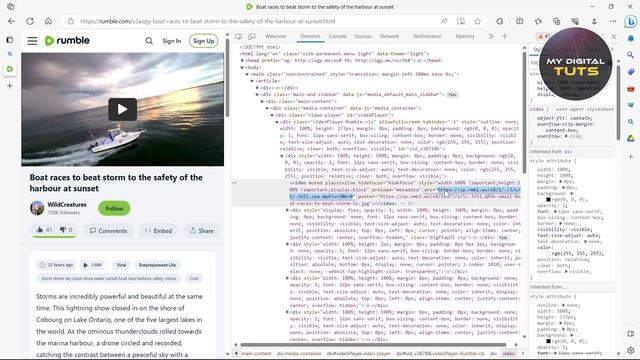Select the Rumble tab in vertical tab strip

[x=10, y=69]
